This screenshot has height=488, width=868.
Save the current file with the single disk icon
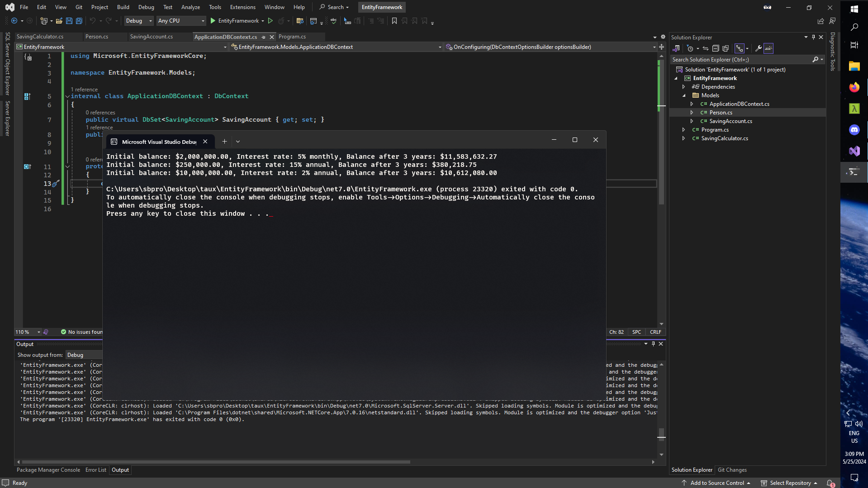(69, 21)
